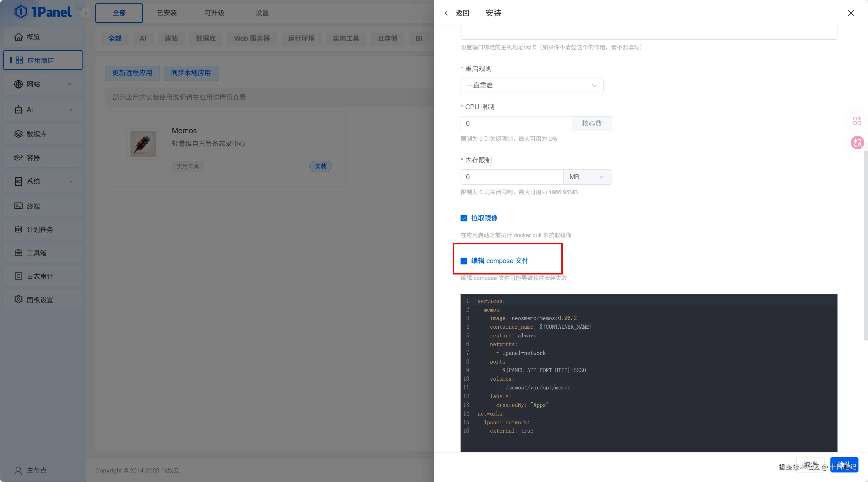Collapse the sidebar with the chevron button
The width and height of the screenshot is (868, 482).
click(x=86, y=13)
